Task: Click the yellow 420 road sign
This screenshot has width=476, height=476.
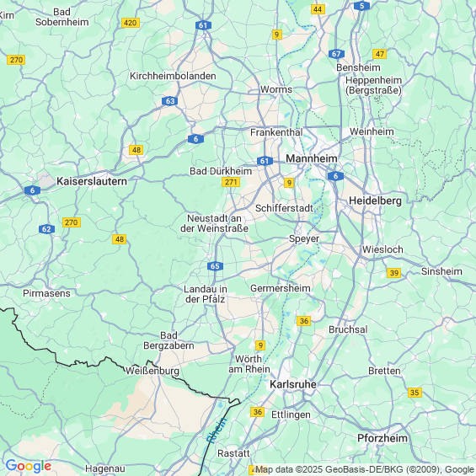Action: pos(131,23)
